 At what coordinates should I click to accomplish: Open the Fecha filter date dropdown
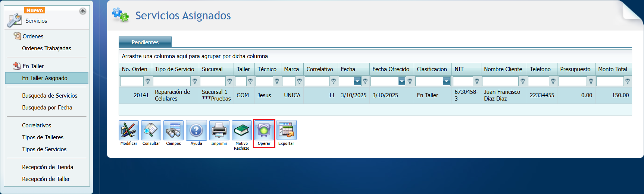[x=357, y=81]
